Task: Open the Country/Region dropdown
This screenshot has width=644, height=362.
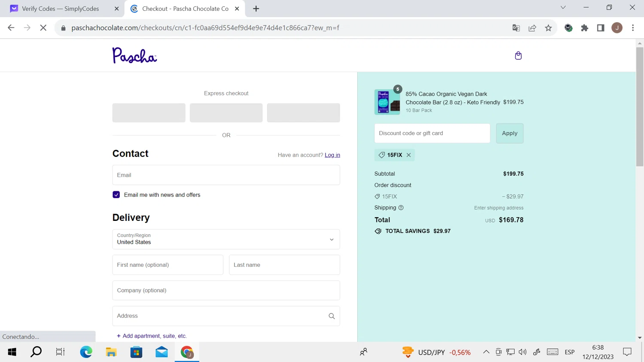Action: pyautogui.click(x=226, y=239)
